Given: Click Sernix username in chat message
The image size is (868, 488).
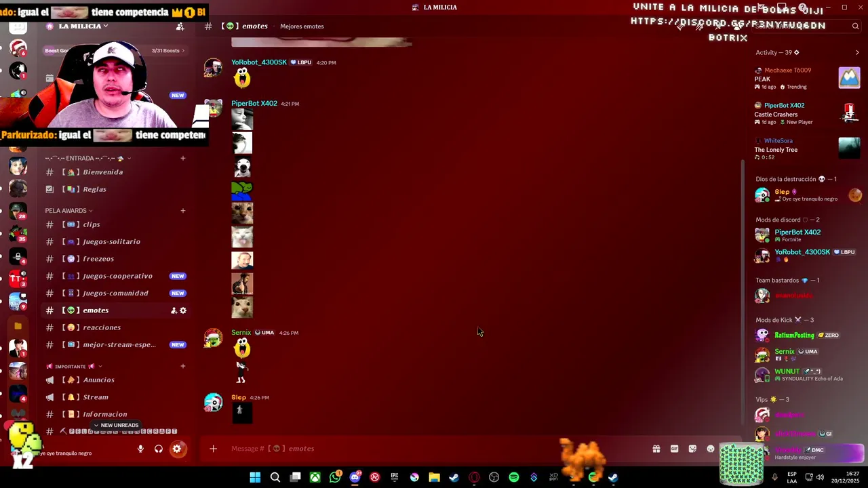Looking at the screenshot, I should click(x=241, y=333).
